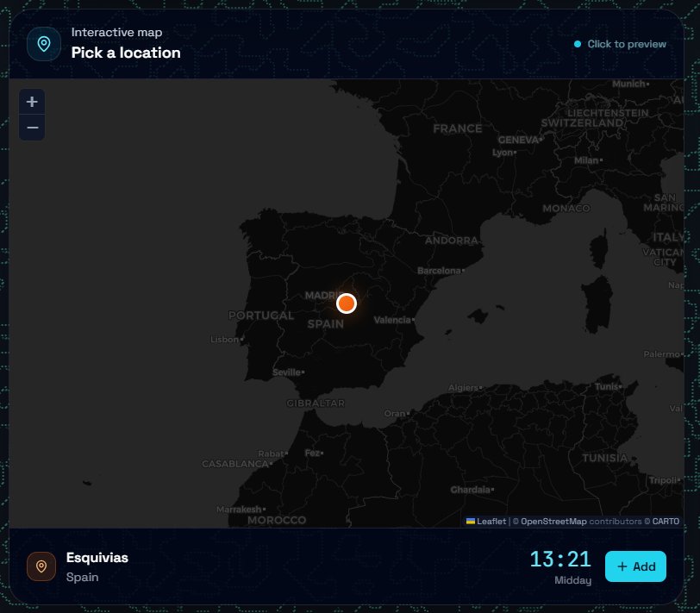This screenshot has width=700, height=613.
Task: Click the MONACO label on the map
Action: click(566, 208)
